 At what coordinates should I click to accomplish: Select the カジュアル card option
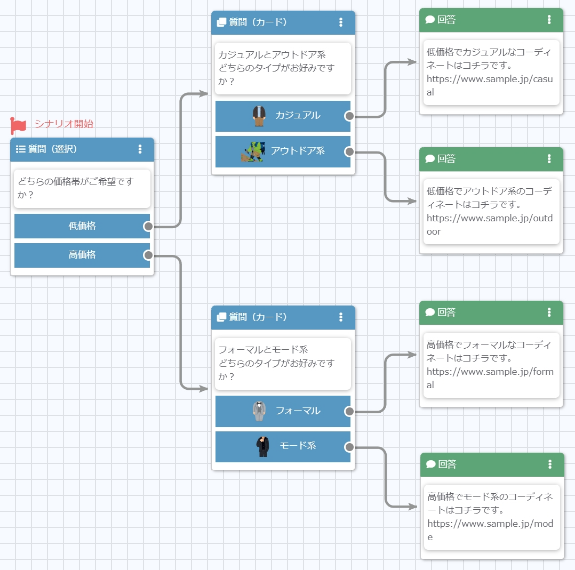283,116
